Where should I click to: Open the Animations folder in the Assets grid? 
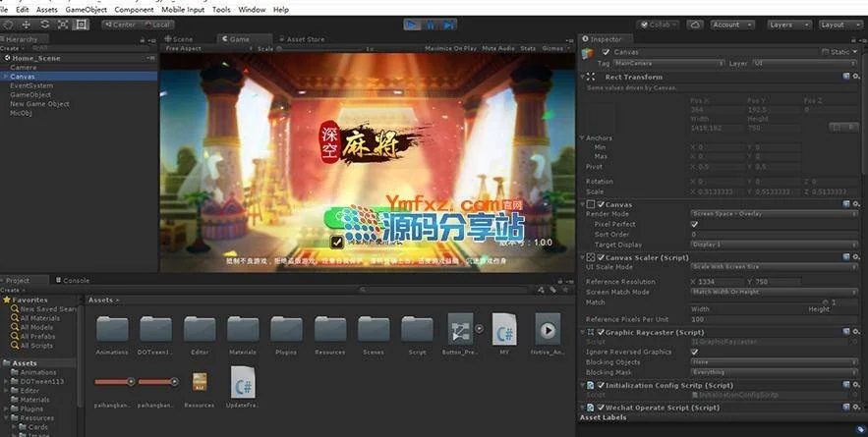112,329
